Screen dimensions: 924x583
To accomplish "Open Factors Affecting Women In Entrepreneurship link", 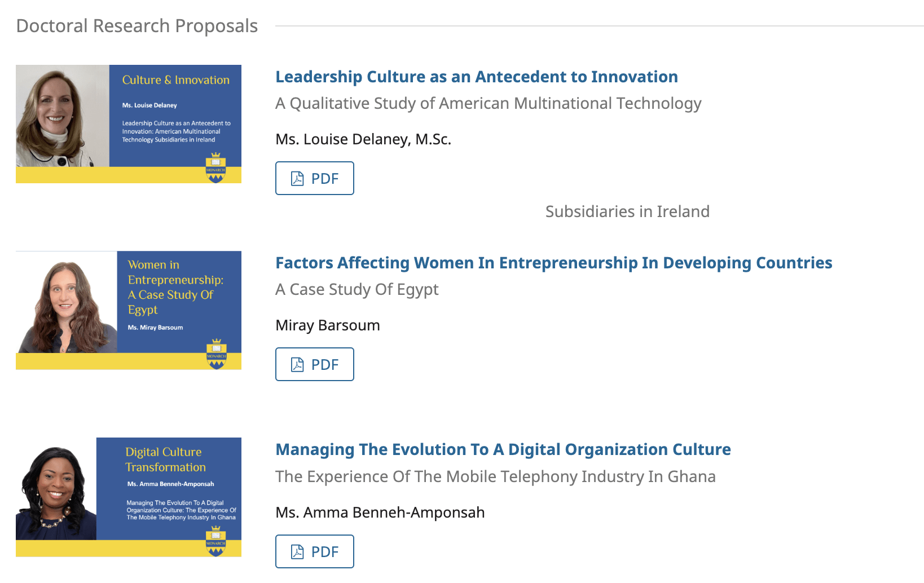I will click(x=554, y=263).
